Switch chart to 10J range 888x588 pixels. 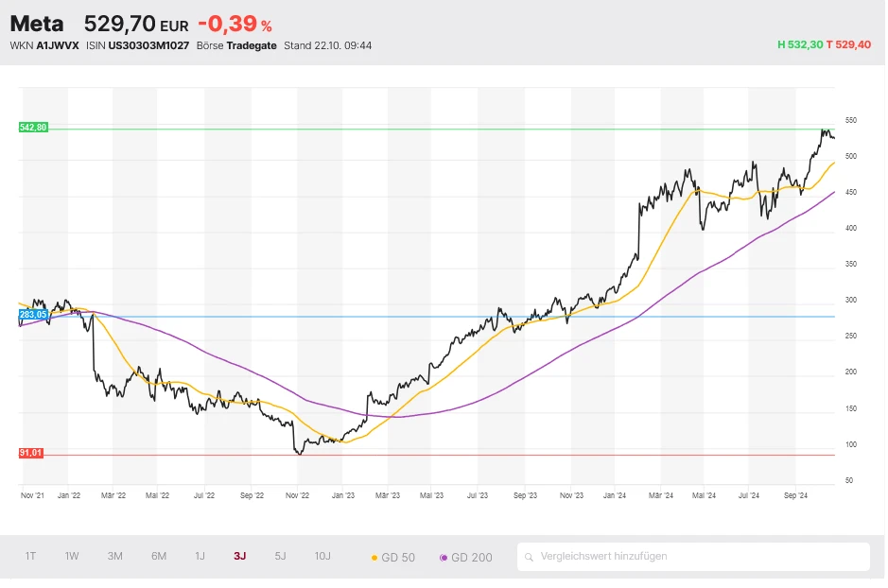coord(322,556)
